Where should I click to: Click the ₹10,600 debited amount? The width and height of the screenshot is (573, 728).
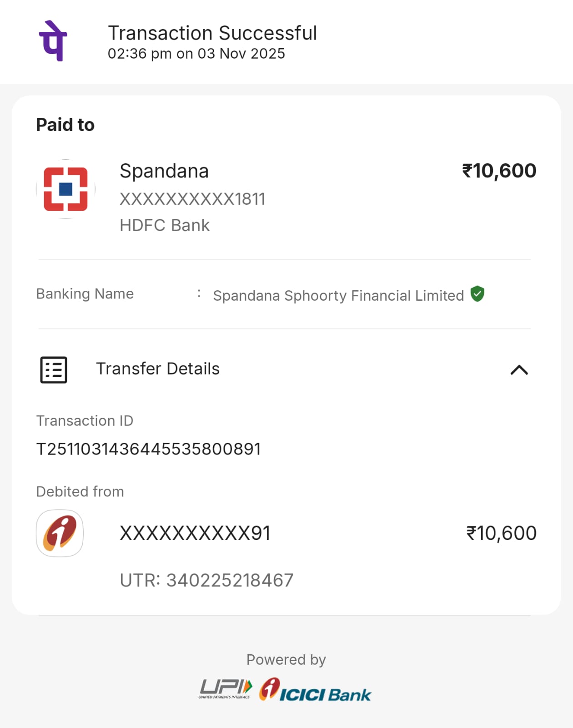point(501,533)
